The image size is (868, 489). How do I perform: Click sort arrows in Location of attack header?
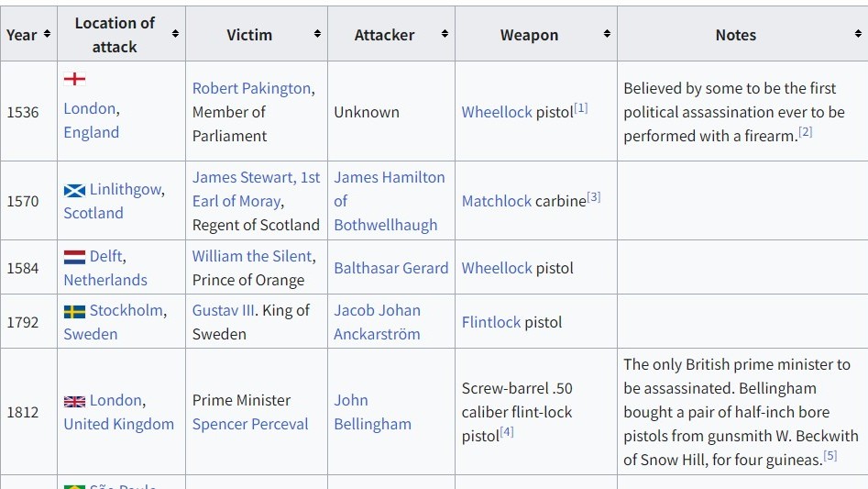[x=175, y=34]
